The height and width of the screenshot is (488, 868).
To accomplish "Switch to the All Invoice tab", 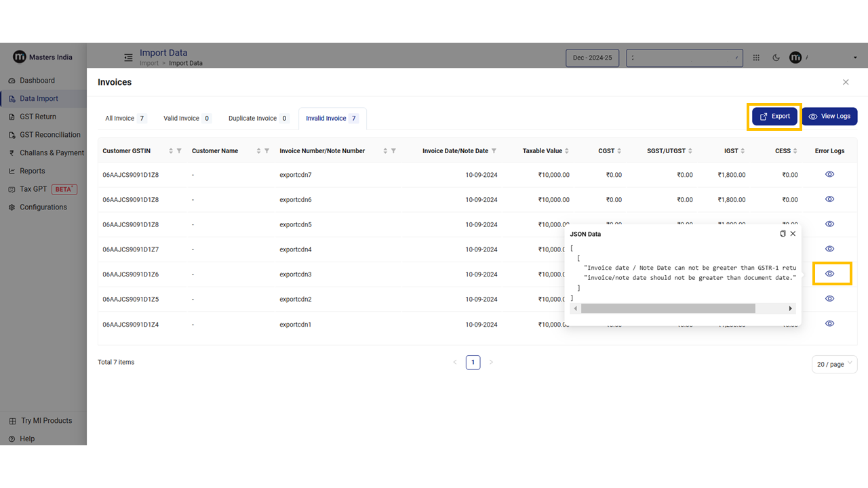I will coord(125,119).
